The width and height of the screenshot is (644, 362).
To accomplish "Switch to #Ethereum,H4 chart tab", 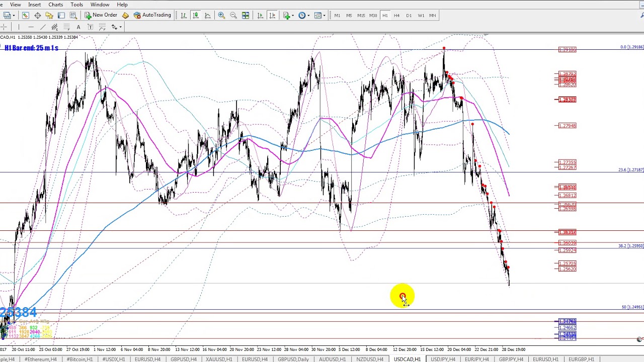I will [40, 359].
